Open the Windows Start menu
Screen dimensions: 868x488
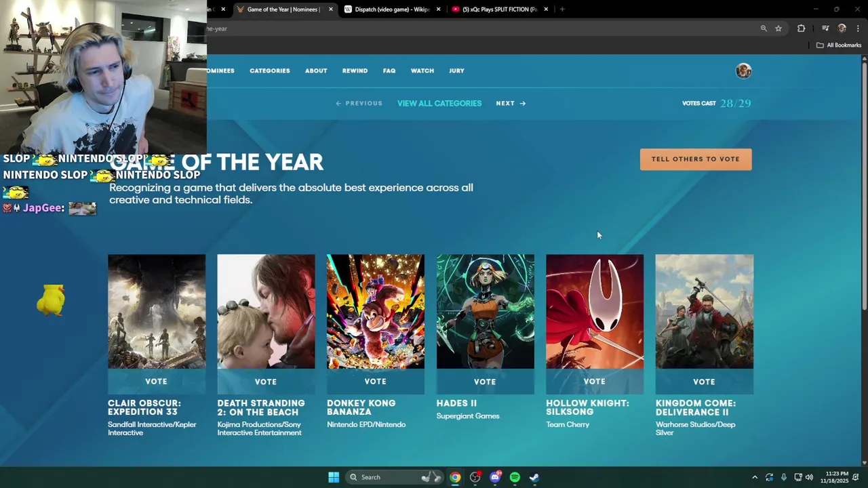(x=333, y=477)
